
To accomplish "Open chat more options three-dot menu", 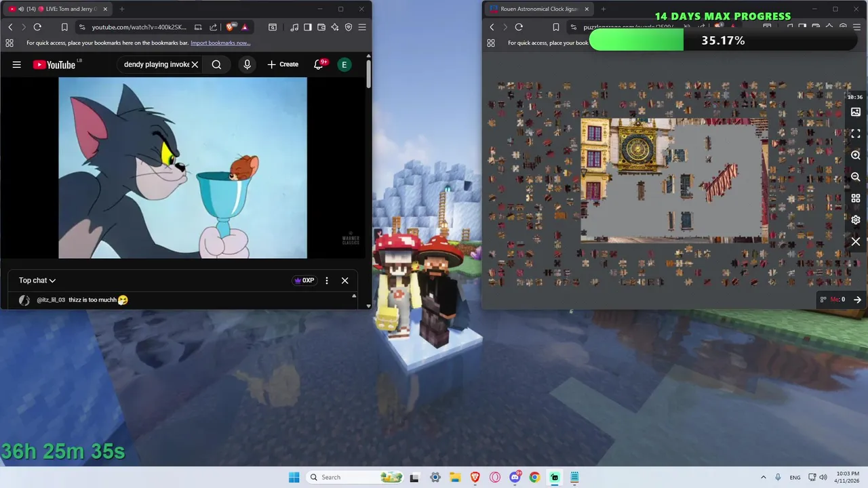I will point(327,281).
